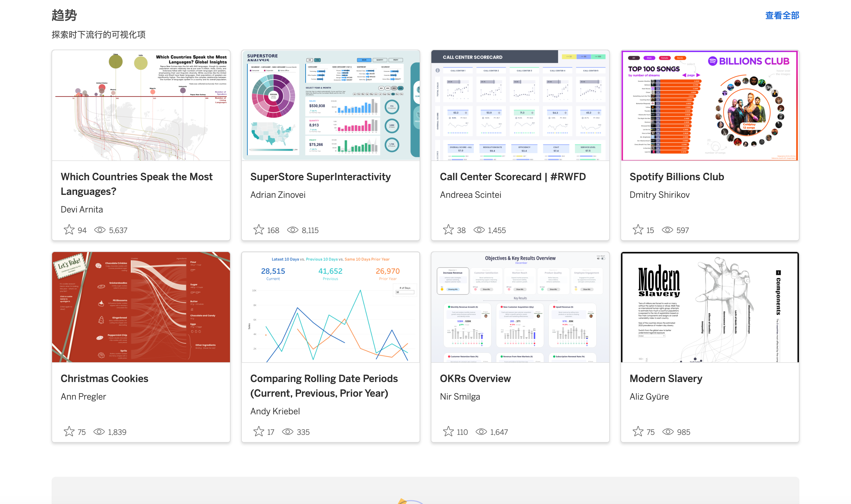The image size is (851, 504).
Task: Favorite the Spotify Billions Club viz
Action: tap(638, 230)
